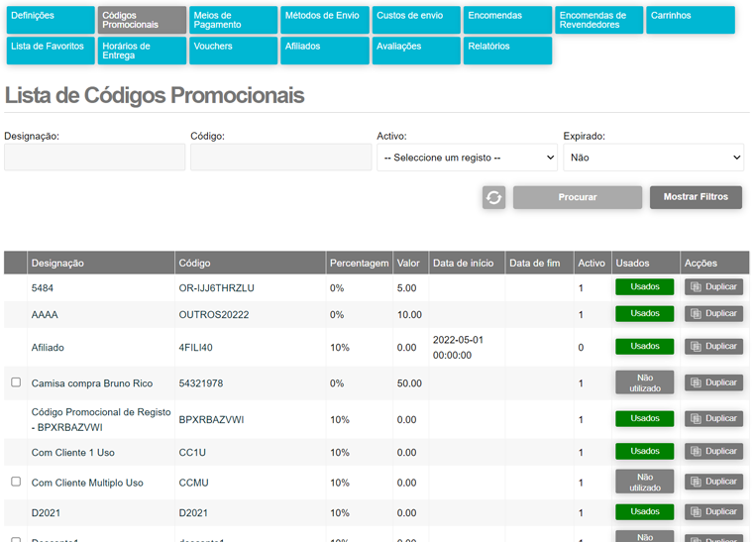Open the Expirado filter dropdown
Image resolution: width=756 pixels, height=542 pixels.
[653, 158]
